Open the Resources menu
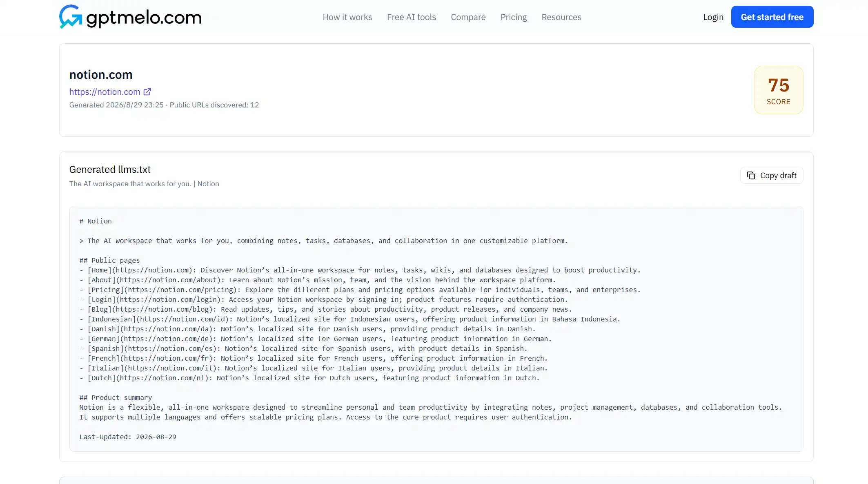Viewport: 868px width, 484px height. pos(561,17)
